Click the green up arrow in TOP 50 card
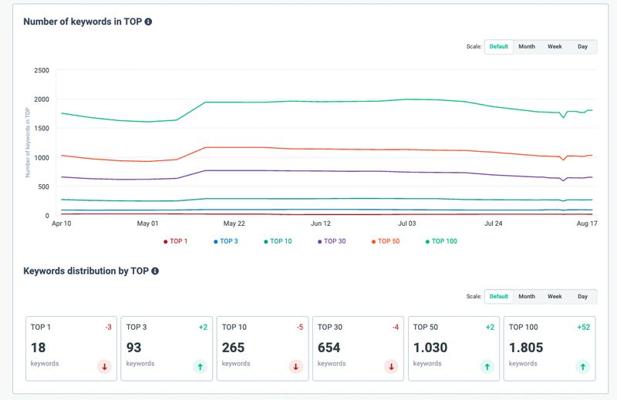The image size is (617, 400). 486,367
